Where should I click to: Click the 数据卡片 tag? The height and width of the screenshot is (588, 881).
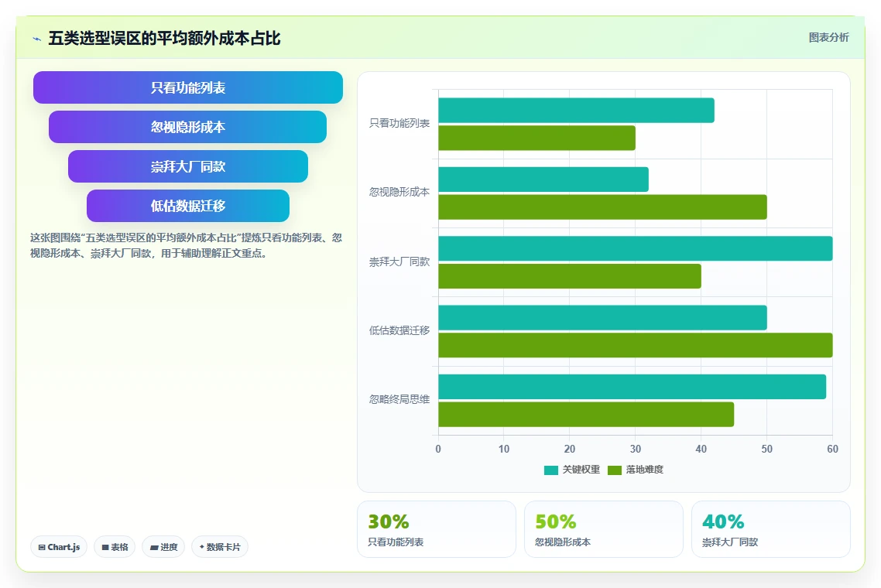(220, 547)
